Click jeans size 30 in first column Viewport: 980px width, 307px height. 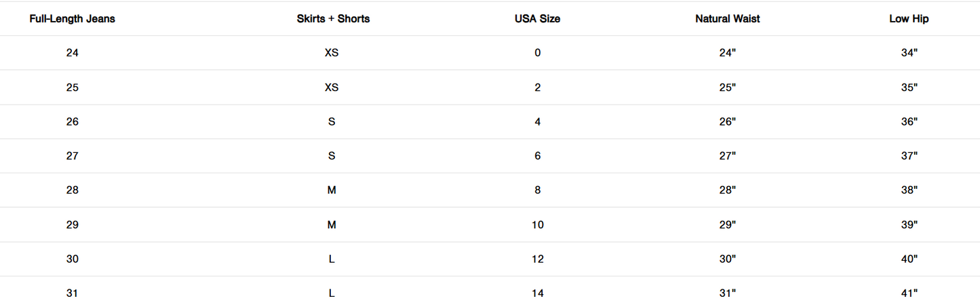click(73, 259)
